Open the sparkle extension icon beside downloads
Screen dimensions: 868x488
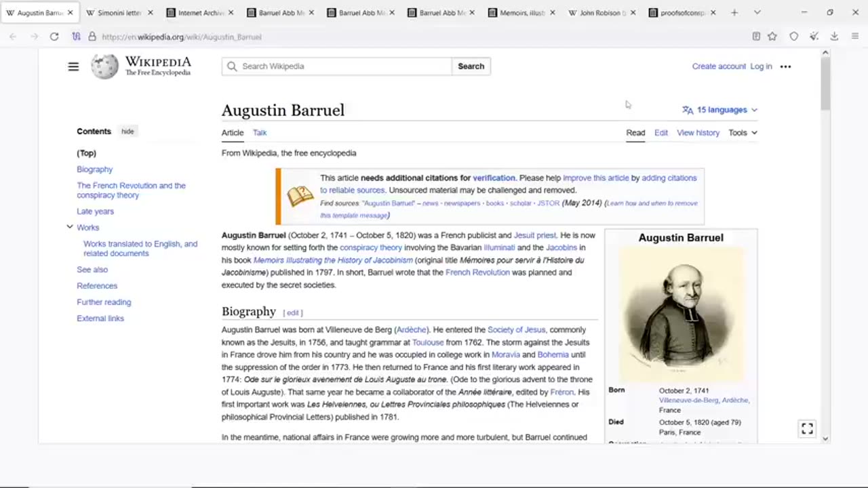point(814,37)
